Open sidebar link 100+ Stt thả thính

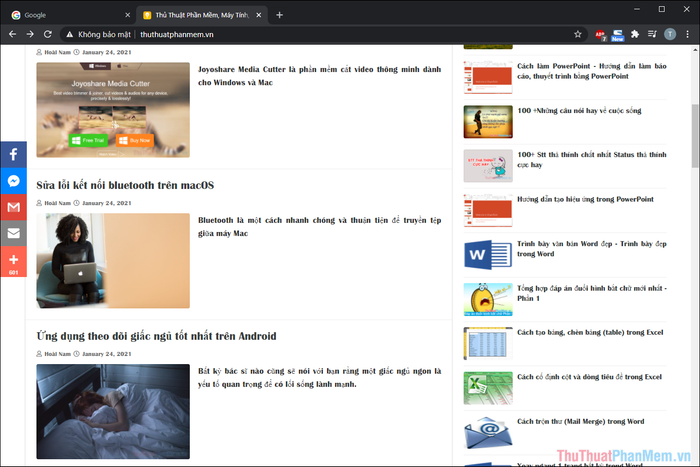click(592, 159)
